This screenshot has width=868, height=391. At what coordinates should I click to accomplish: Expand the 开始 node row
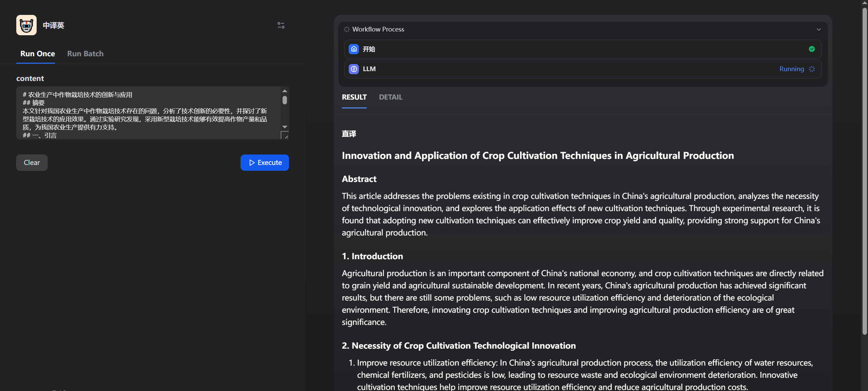577,49
